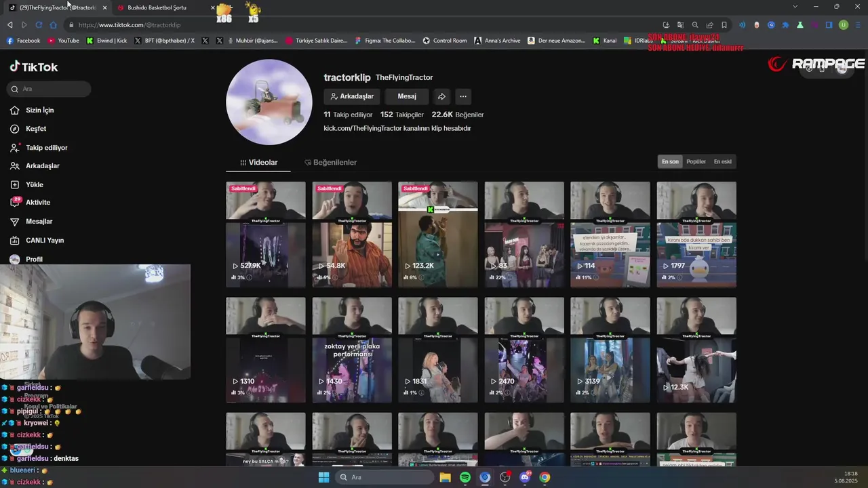Click the TikTok logo
Screen dimensions: 868x488
34,67
